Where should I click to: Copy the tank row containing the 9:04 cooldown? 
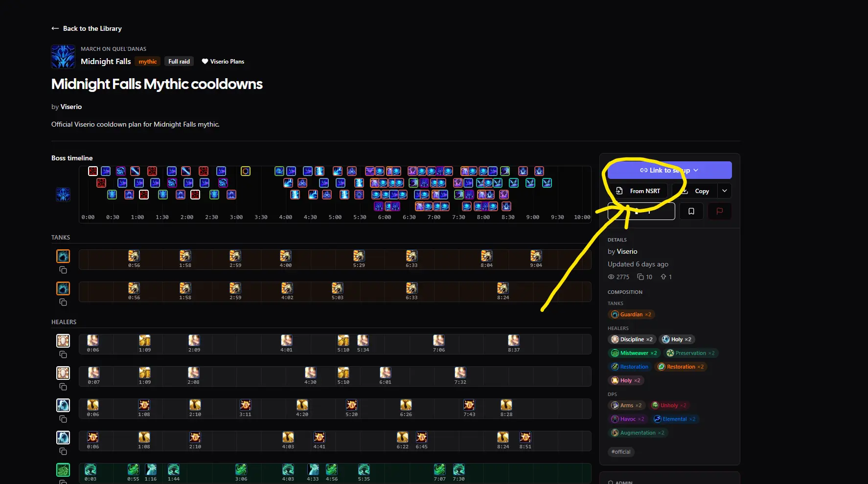63,270
